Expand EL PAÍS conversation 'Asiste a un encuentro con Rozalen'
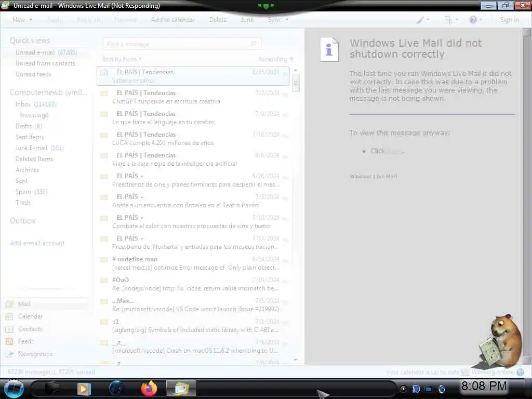The image size is (532, 399). click(x=142, y=197)
